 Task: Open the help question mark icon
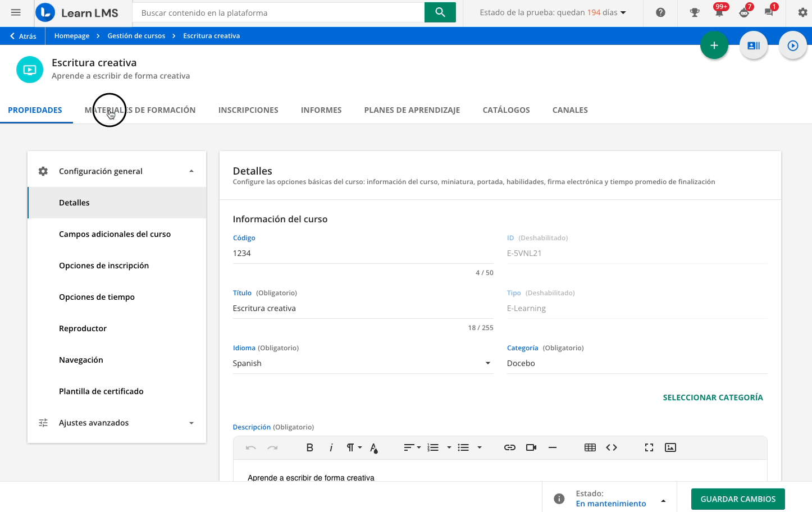tap(660, 12)
